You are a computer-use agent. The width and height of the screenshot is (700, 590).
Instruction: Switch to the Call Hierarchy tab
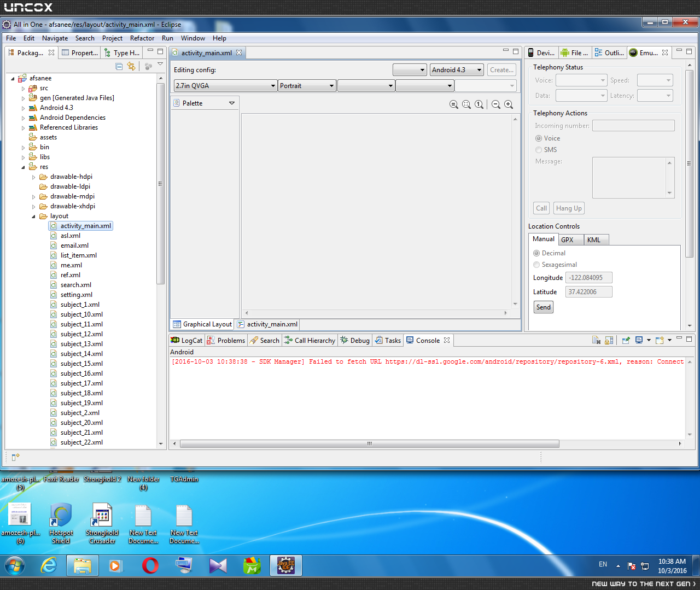(x=310, y=340)
